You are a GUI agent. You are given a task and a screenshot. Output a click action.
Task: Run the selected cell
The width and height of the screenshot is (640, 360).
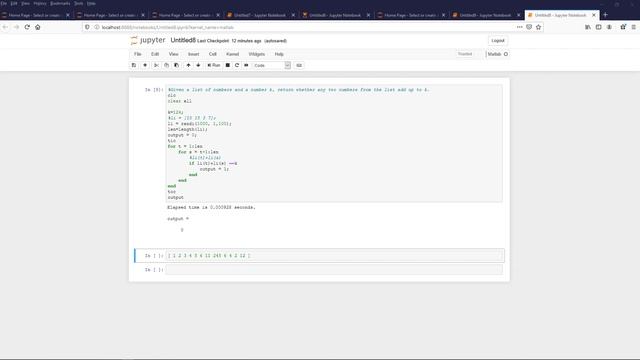[x=213, y=65]
